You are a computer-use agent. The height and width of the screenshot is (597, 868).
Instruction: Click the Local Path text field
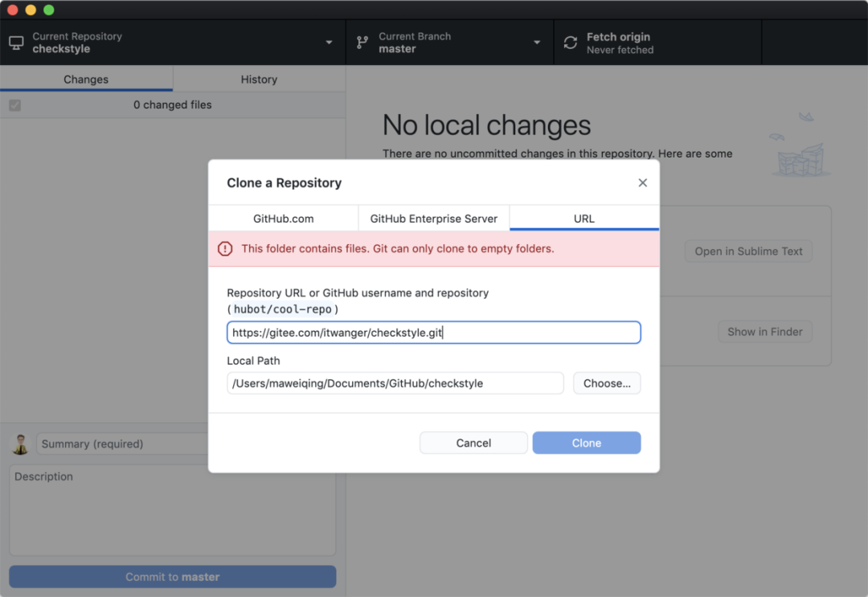click(395, 383)
